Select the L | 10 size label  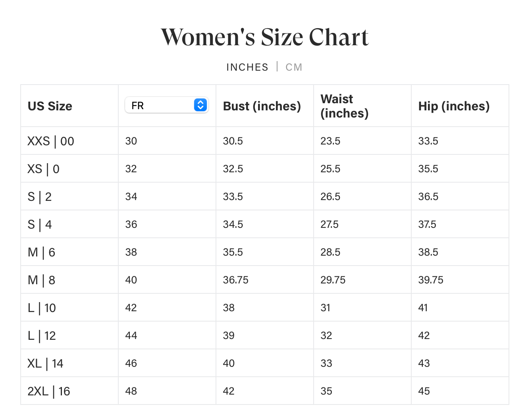point(42,308)
